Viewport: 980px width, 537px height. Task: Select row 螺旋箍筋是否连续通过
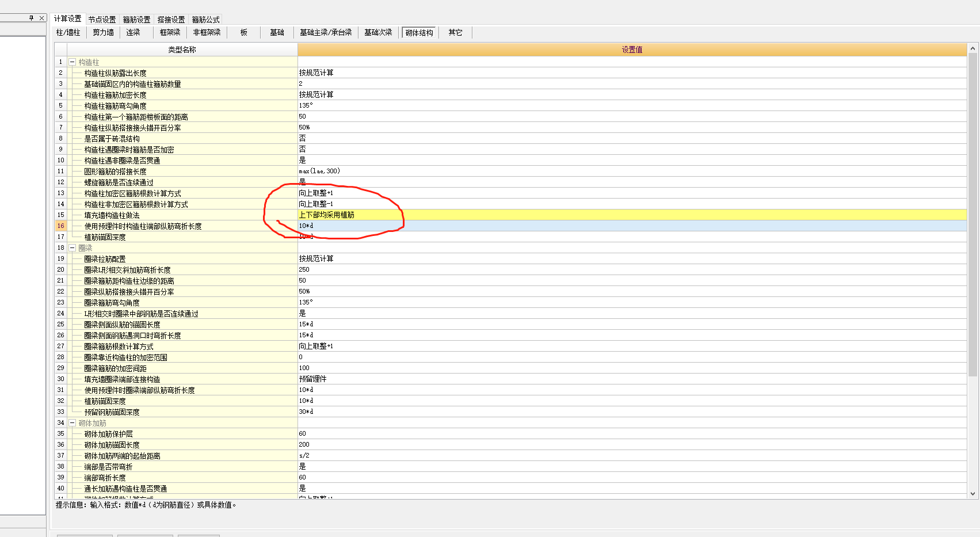pos(119,182)
